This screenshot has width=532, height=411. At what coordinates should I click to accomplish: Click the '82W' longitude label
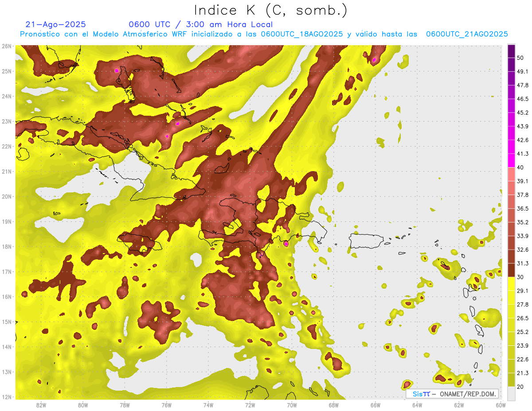coord(41,405)
